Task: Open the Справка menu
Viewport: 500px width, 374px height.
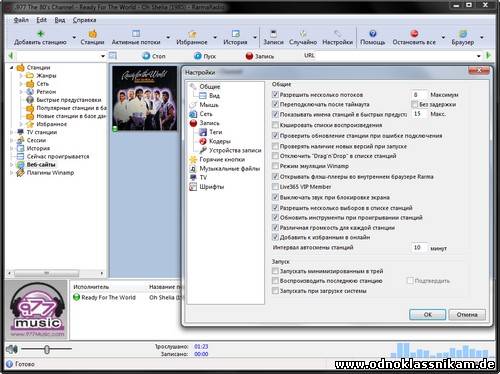Action: pyautogui.click(x=84, y=20)
